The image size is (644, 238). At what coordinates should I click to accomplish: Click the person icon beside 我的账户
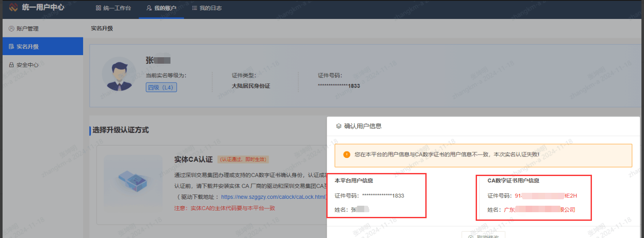[x=149, y=8]
